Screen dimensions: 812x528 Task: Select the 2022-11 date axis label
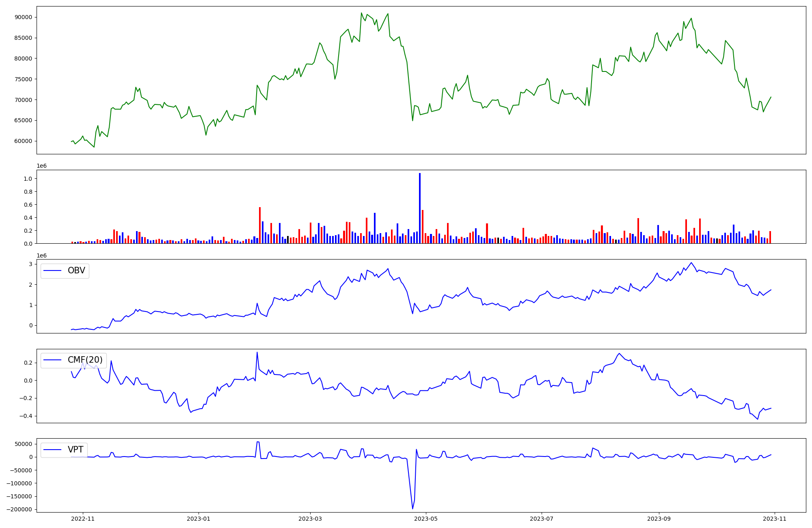point(83,519)
